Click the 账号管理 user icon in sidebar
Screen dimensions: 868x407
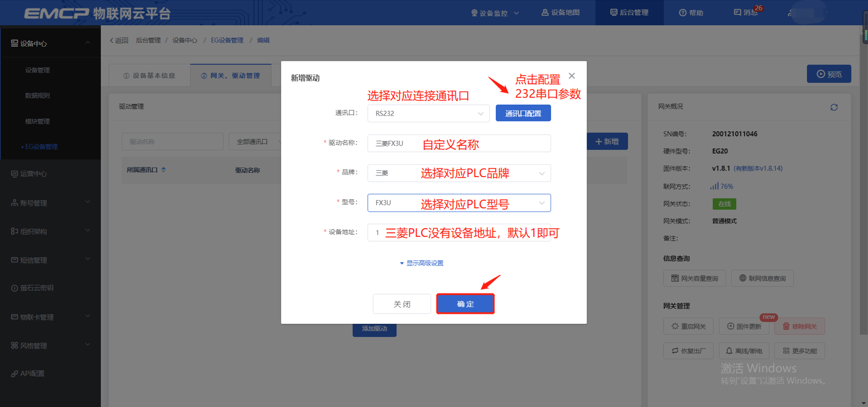[x=15, y=203]
